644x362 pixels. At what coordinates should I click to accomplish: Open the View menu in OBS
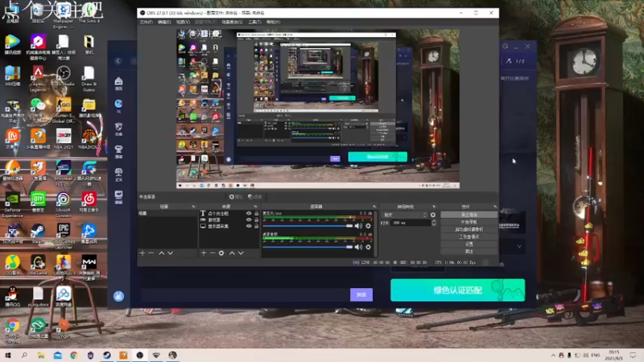tap(183, 23)
